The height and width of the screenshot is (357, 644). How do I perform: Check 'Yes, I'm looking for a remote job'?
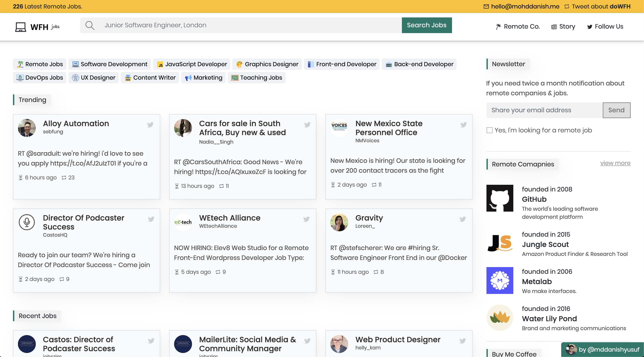pos(489,130)
